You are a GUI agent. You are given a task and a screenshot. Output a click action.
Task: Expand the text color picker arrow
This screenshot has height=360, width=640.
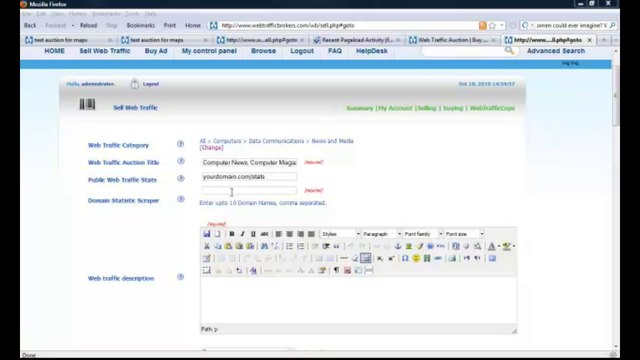(499, 246)
